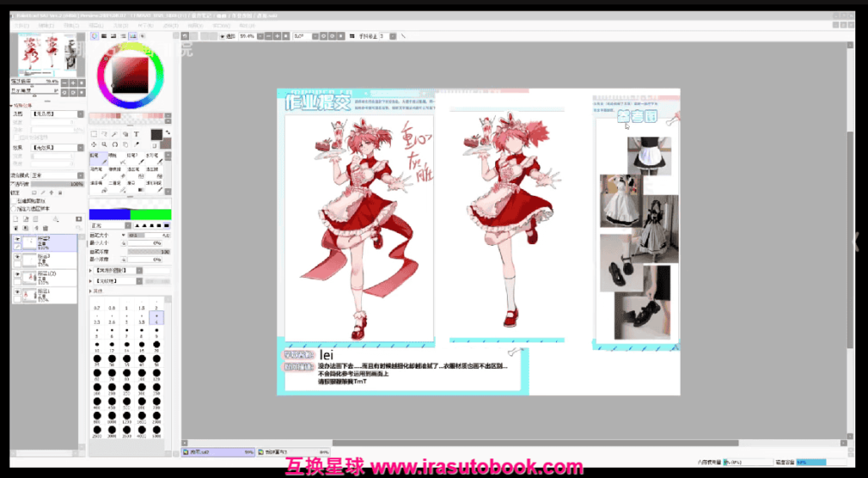Swap foreground and background colors arrow
The width and height of the screenshot is (868, 478).
[x=168, y=132]
